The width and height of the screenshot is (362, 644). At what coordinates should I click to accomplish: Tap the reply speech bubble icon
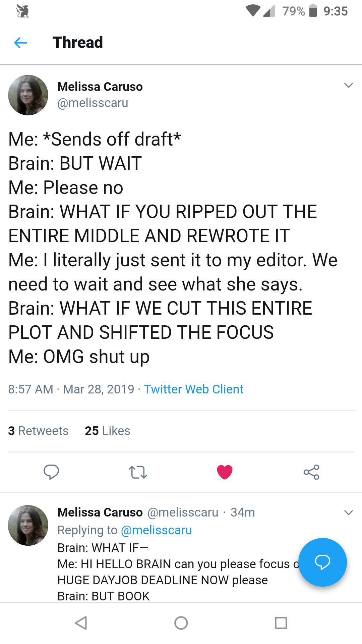(51, 472)
